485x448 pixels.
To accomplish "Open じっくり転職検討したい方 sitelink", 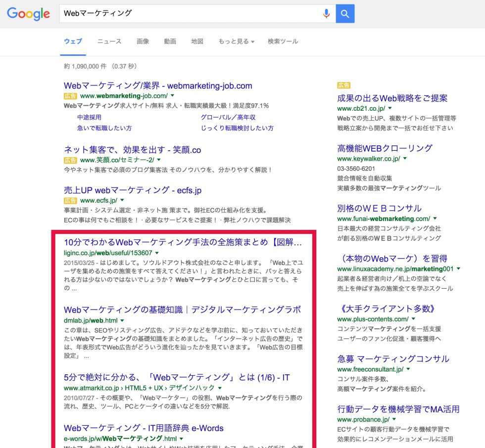I will coord(237,128).
